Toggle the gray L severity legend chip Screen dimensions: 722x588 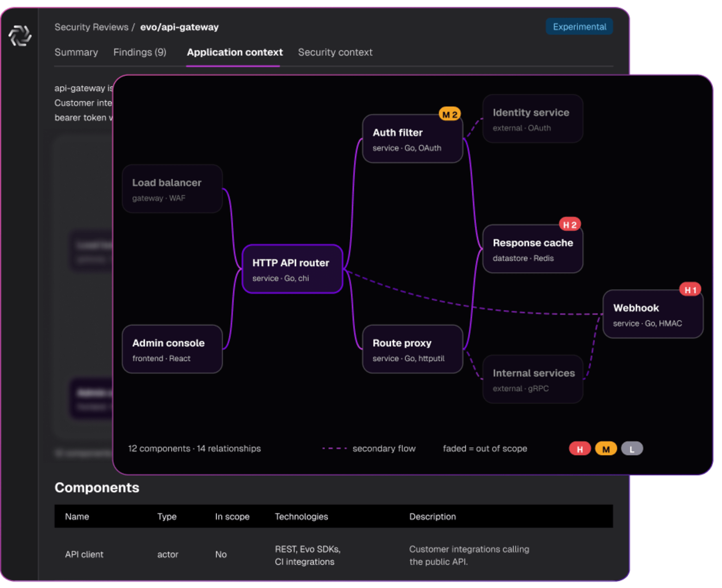(632, 449)
